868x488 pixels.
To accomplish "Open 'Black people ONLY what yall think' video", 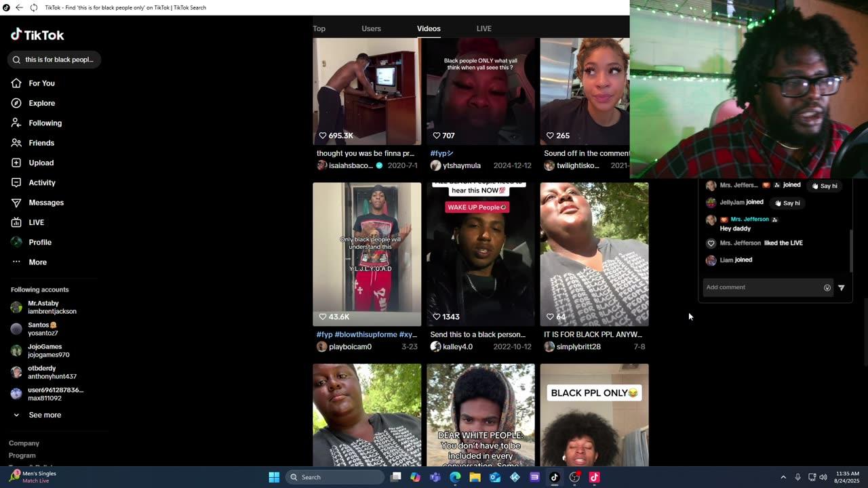I will 481,91.
